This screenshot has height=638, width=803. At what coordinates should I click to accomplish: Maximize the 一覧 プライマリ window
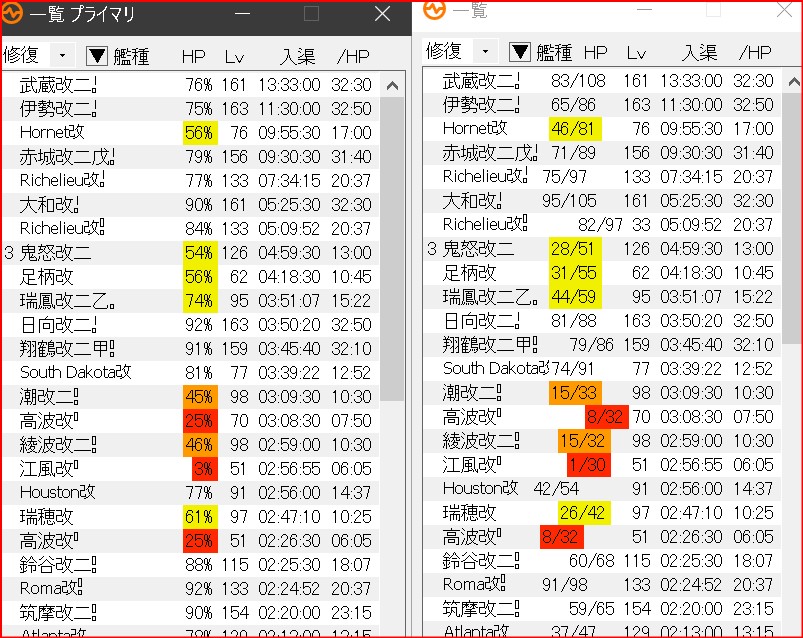click(311, 15)
